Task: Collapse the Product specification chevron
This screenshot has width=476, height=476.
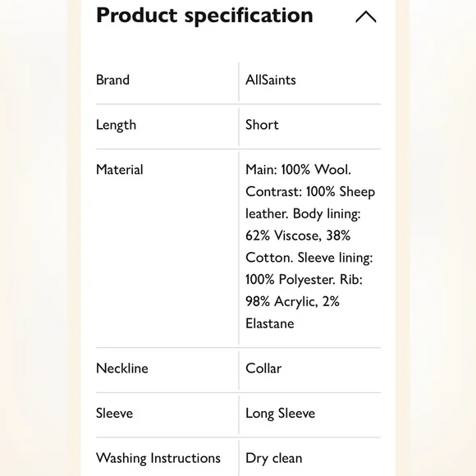Action: [x=366, y=16]
